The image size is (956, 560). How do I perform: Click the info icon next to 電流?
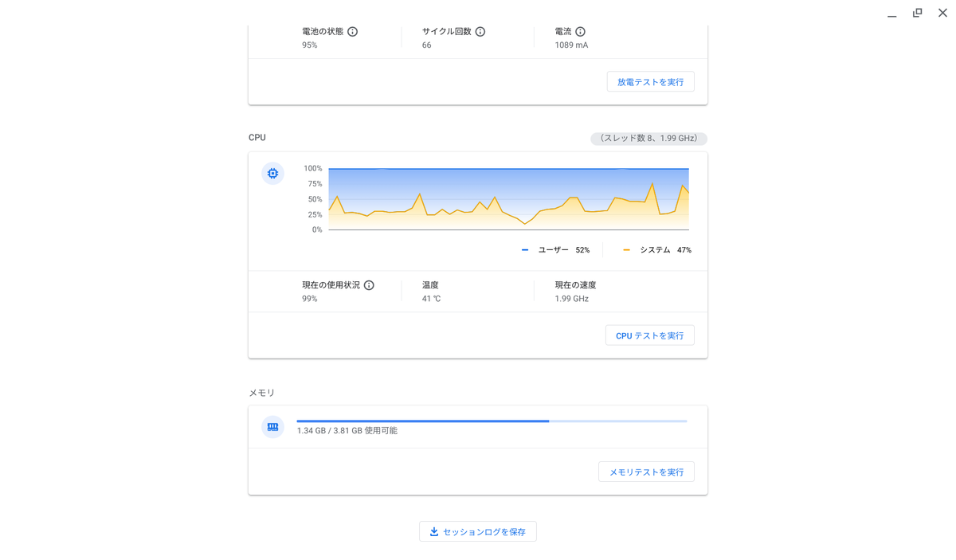click(x=580, y=32)
